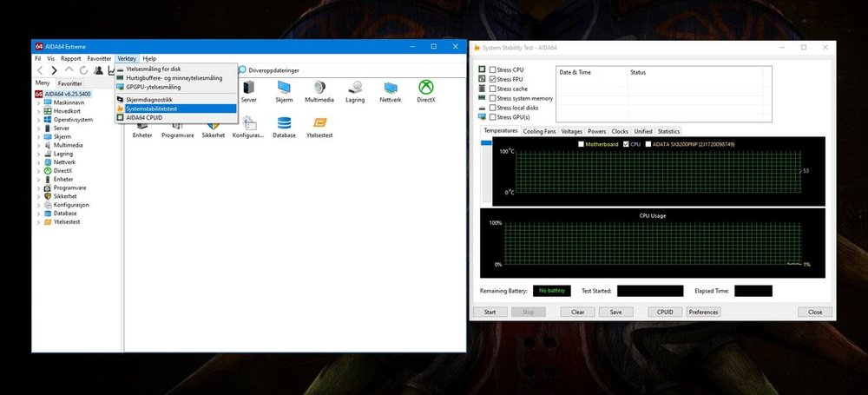
Task: Go forward with the right arrow in AIDA64 toolbar
Action: point(54,70)
